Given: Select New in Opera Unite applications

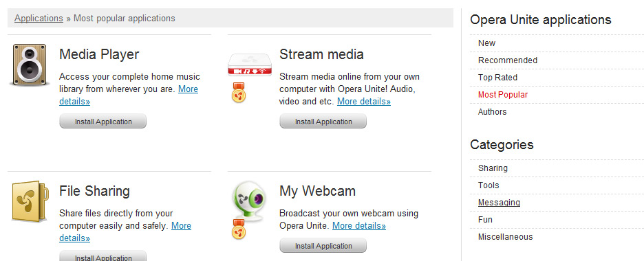Looking at the screenshot, I should [x=486, y=43].
